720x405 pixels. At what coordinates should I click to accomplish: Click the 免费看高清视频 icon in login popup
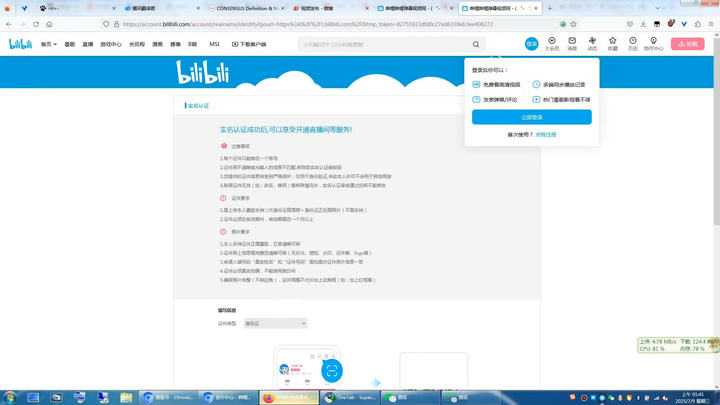point(476,84)
